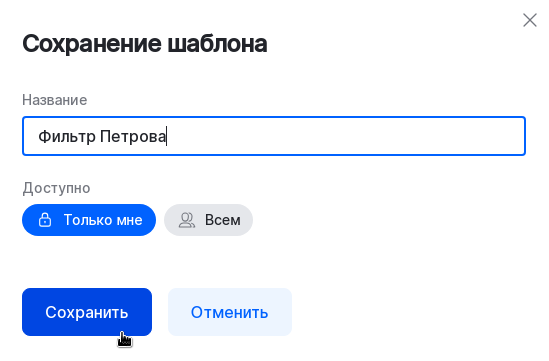
Task: Close the Сохранение шаблона dialog with X
Action: 530,20
